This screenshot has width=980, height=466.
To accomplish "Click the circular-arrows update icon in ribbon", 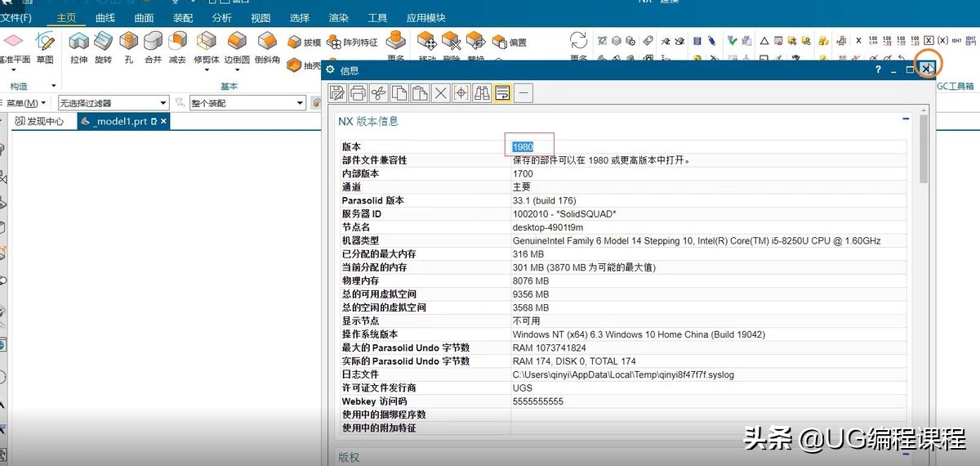I will click(x=578, y=41).
